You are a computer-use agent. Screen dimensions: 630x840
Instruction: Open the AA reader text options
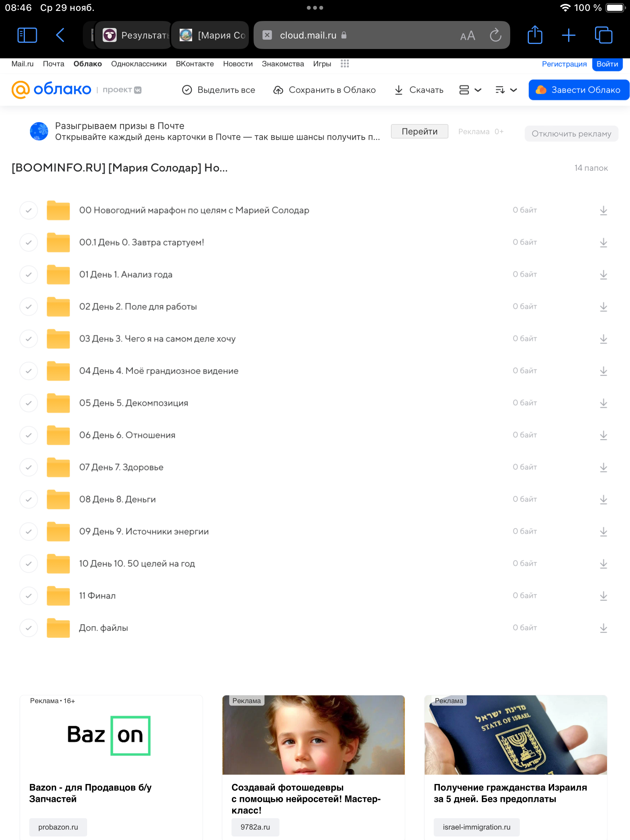click(467, 35)
